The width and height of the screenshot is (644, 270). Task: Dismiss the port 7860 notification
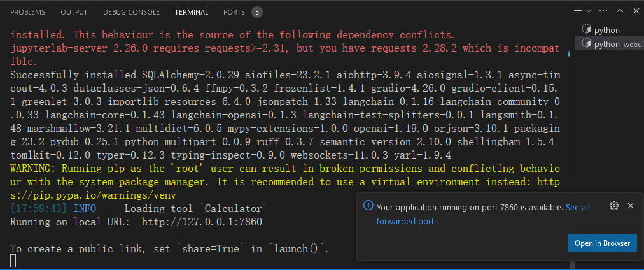[631, 206]
